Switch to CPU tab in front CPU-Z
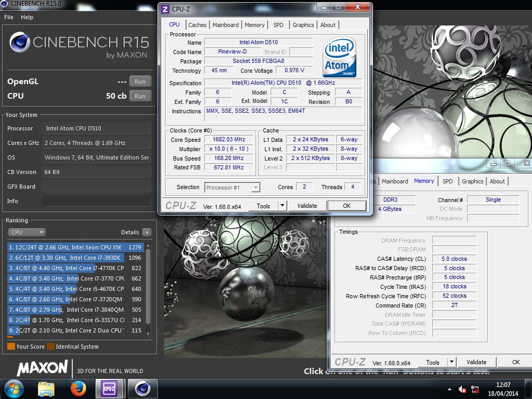532x399 pixels. coord(174,24)
